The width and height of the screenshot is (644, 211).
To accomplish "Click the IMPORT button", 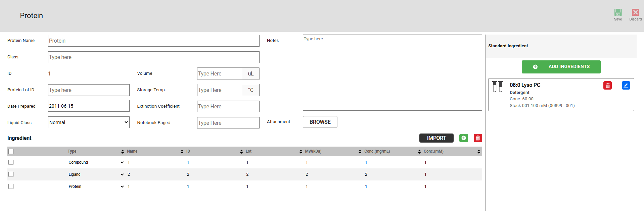I will click(436, 138).
